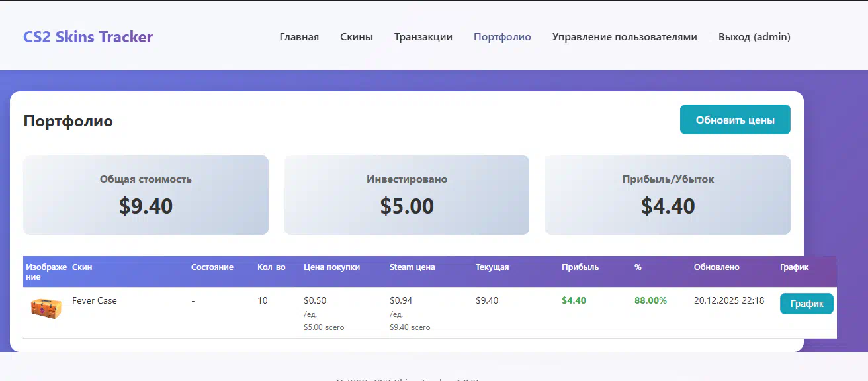The image size is (868, 381).
Task: Select the Fever Case skin name
Action: coord(95,301)
